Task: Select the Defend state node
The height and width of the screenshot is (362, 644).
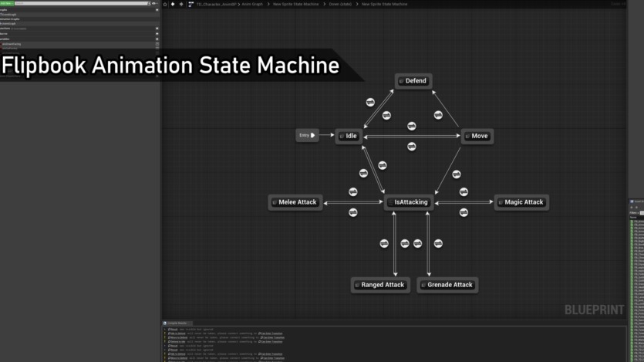Action: (x=413, y=81)
